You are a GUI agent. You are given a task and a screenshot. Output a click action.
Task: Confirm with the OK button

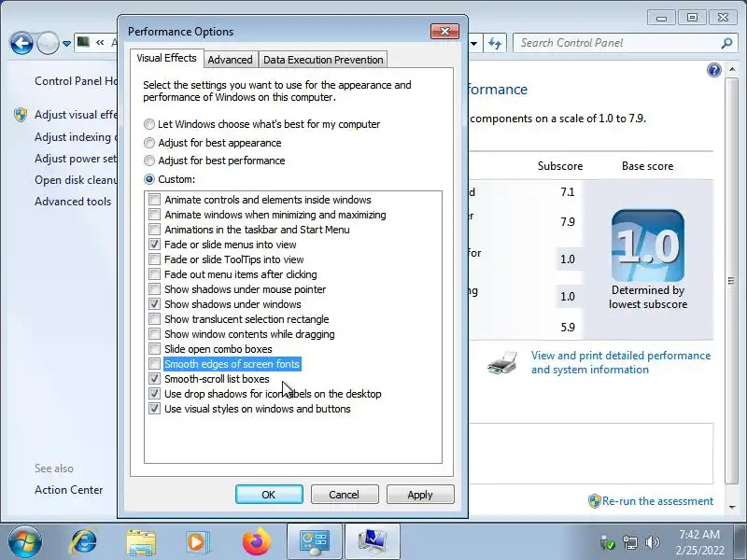[x=269, y=495]
